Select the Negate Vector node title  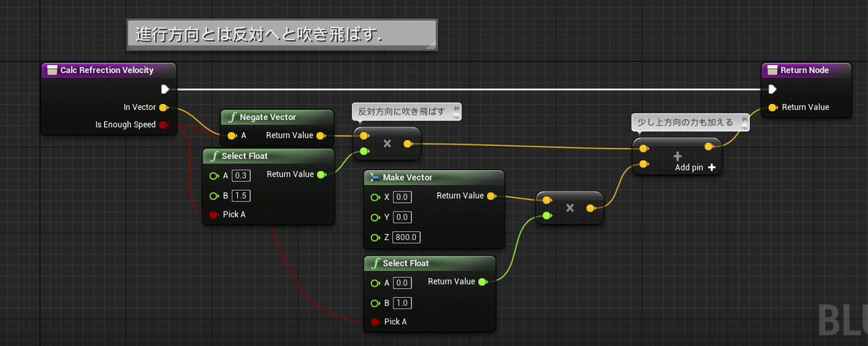click(x=268, y=117)
